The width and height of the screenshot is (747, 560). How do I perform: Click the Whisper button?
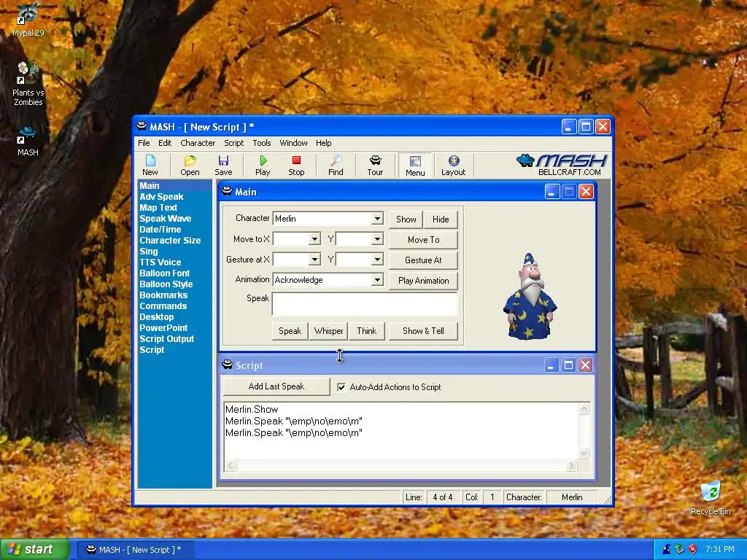tap(328, 331)
